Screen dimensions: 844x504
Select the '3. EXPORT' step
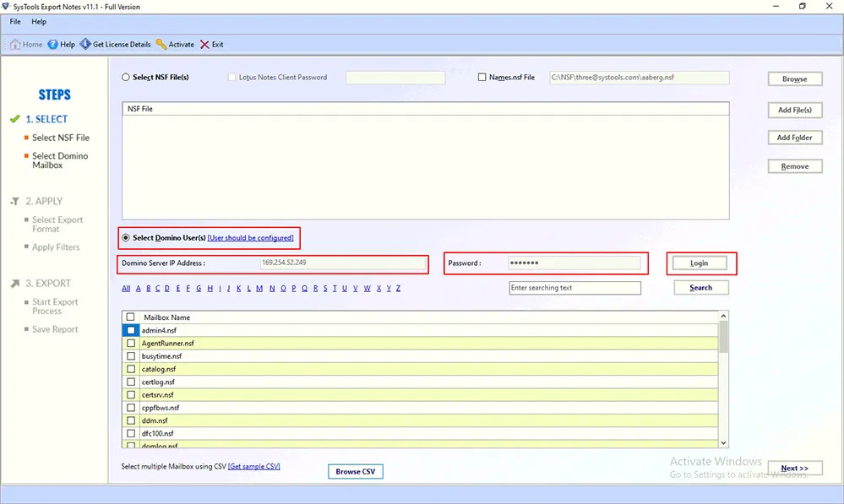[x=48, y=283]
